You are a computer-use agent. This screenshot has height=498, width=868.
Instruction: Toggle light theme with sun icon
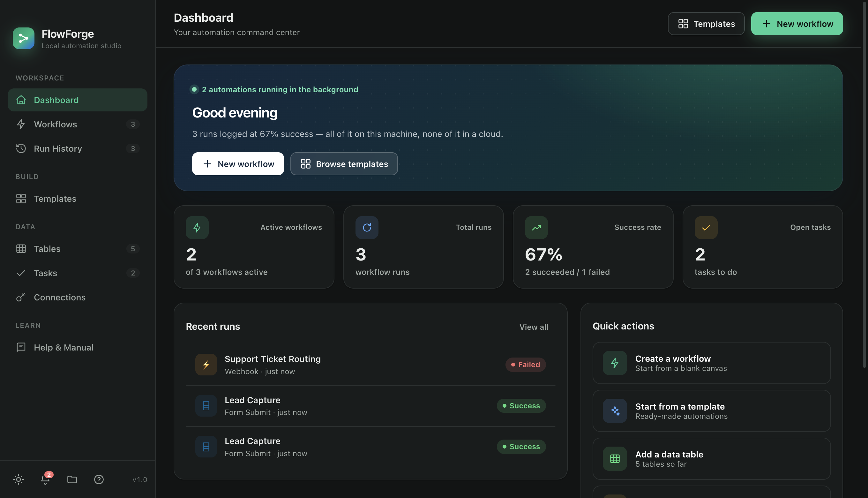point(19,479)
